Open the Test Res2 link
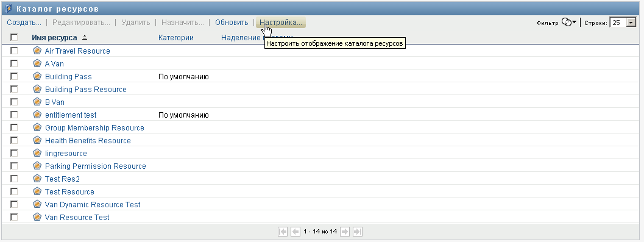644x242 pixels. [62, 179]
